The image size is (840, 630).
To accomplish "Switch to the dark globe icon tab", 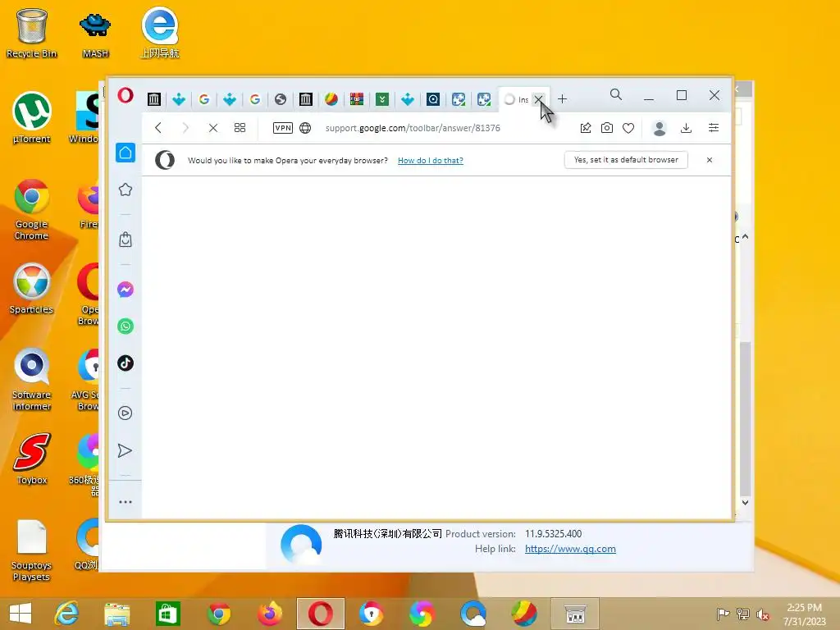I will 281,99.
